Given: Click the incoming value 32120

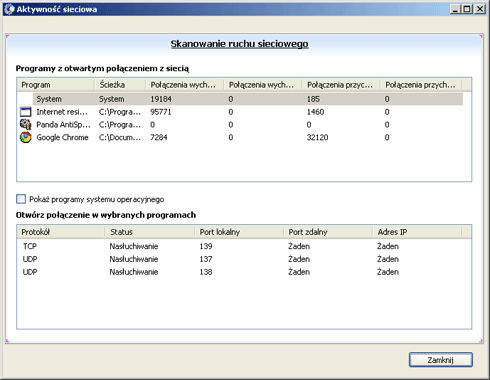Looking at the screenshot, I should pos(317,137).
